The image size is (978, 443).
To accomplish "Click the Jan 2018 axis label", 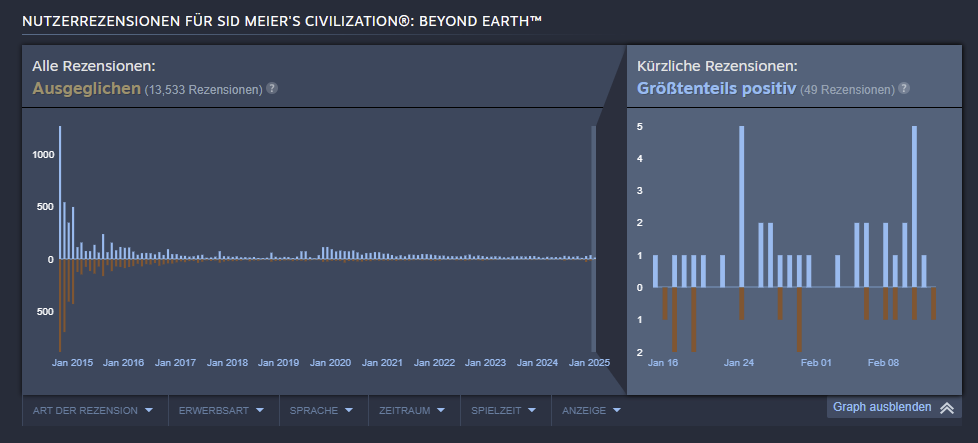I will [x=227, y=363].
